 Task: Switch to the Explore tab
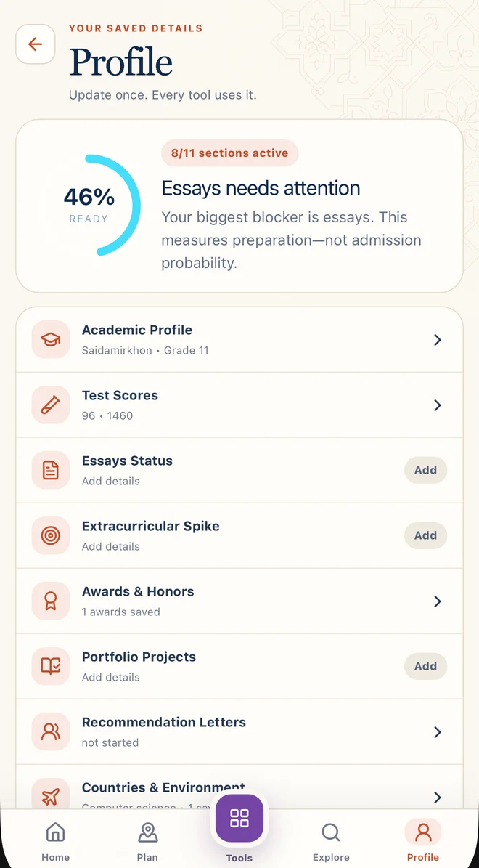331,841
